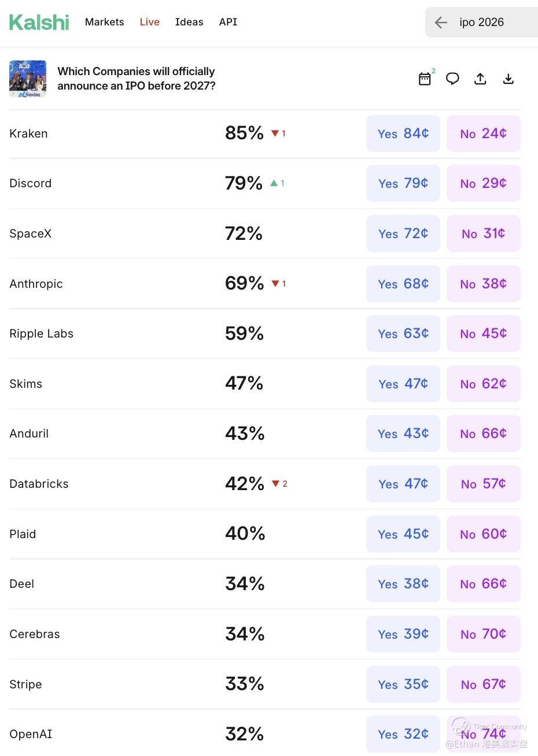Select Yes 63¢ for Ripple Labs

coord(403,333)
